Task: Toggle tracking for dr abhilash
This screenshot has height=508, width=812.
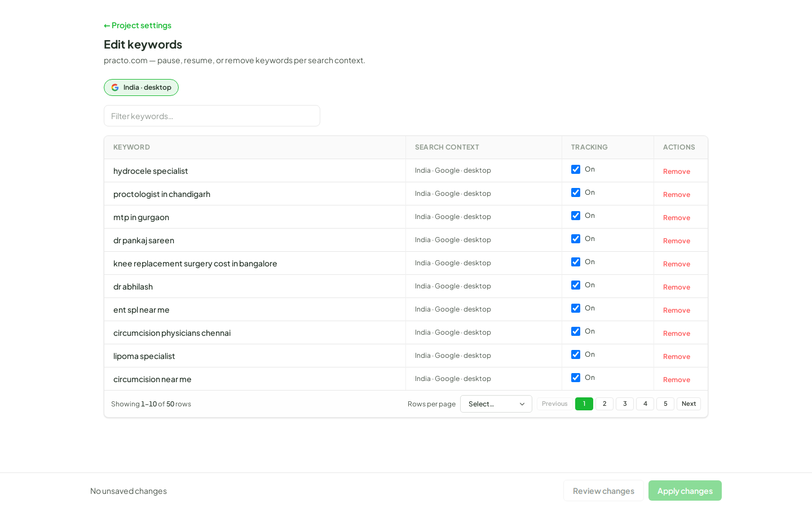Action: click(576, 285)
